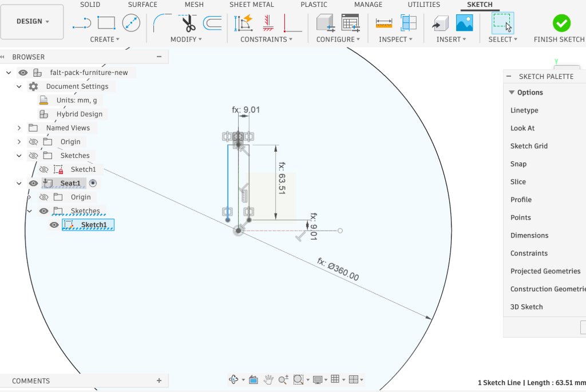Click the Inspect section analysis icon
Image resolution: width=586 pixels, height=392 pixels.
(409, 23)
